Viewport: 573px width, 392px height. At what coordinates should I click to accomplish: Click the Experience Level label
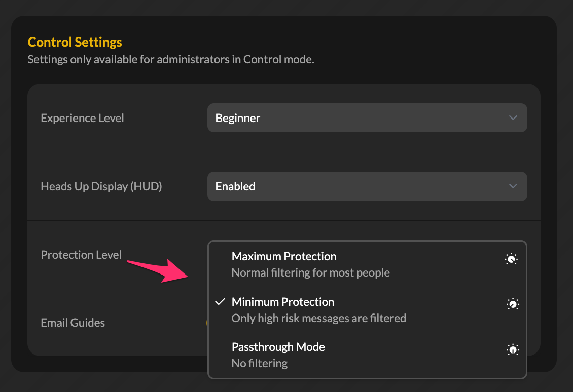tap(82, 118)
